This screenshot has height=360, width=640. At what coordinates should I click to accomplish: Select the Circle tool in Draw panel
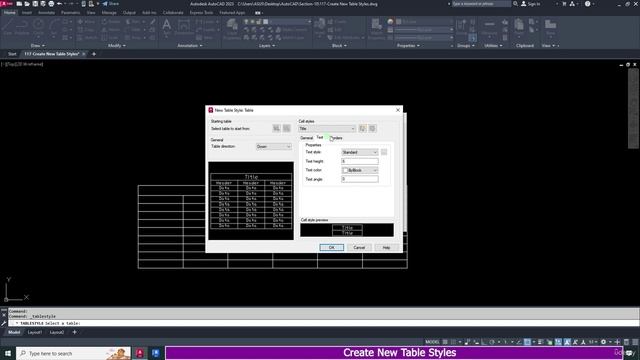pyautogui.click(x=38, y=27)
